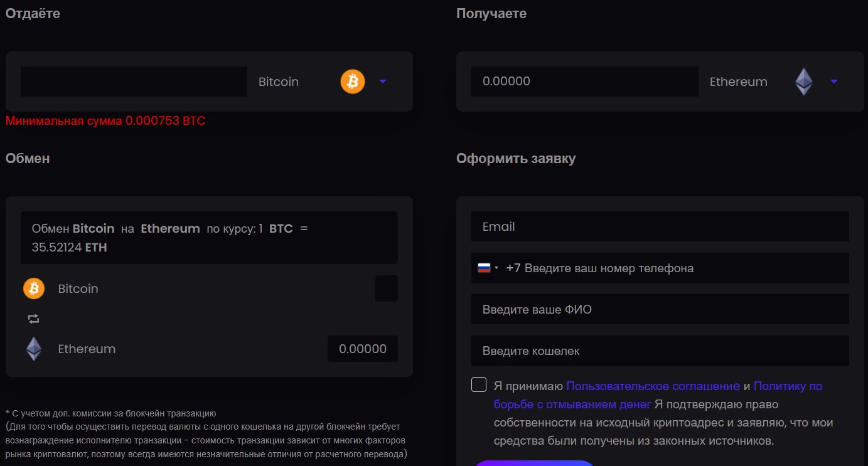868x466 pixels.
Task: Click the Bitcoin row label in exchange panel
Action: coord(78,289)
